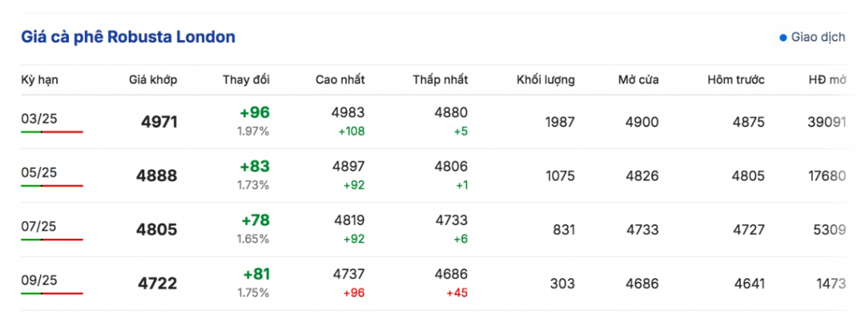Click the +96 change value
Screen dimensions: 868x318
tap(254, 112)
